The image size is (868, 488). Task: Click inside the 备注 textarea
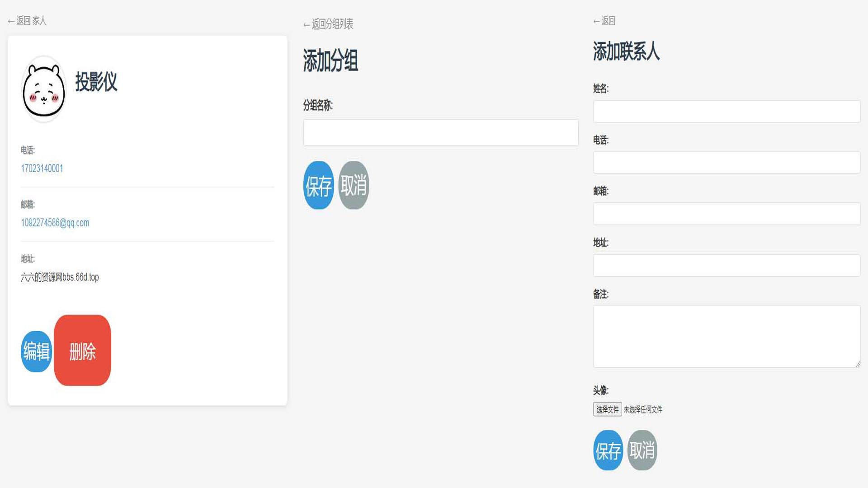[x=726, y=336]
